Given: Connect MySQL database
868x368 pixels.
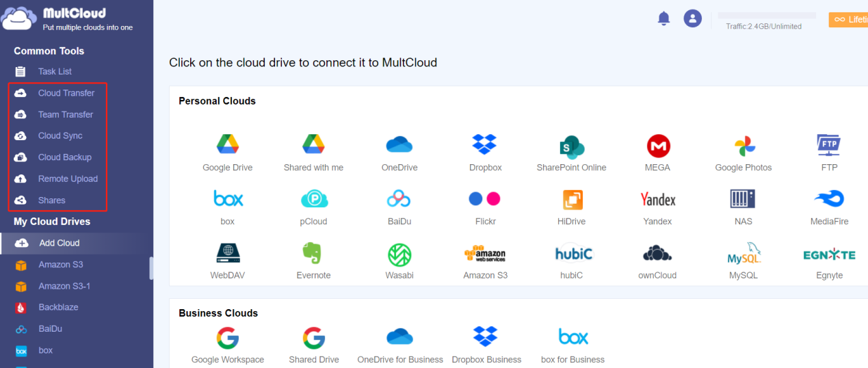Looking at the screenshot, I should pos(744,260).
